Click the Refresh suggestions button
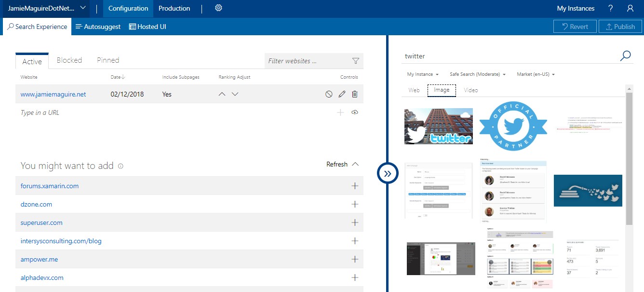The image size is (644, 292). 337,164
